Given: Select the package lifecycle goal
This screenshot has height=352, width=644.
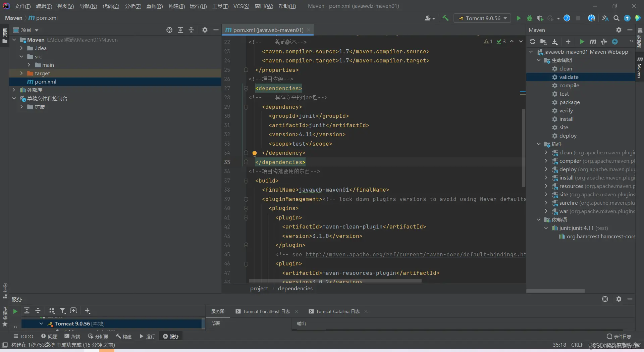Looking at the screenshot, I should click(569, 102).
